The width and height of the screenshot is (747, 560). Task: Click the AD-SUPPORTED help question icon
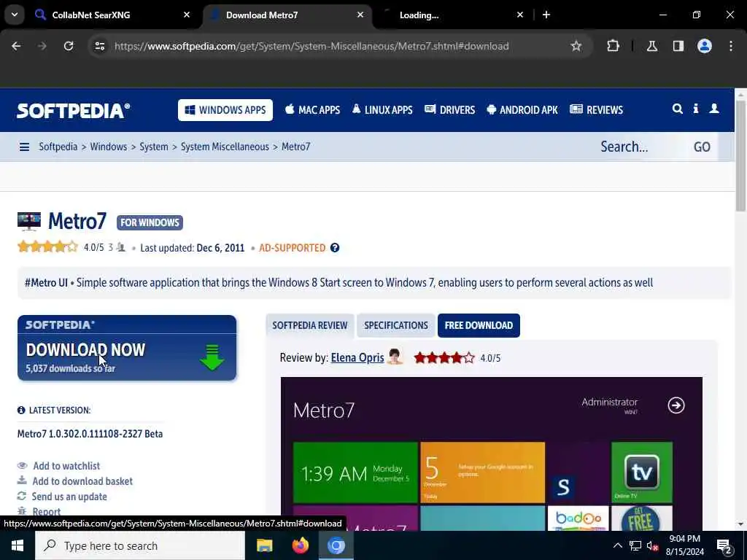pos(335,248)
